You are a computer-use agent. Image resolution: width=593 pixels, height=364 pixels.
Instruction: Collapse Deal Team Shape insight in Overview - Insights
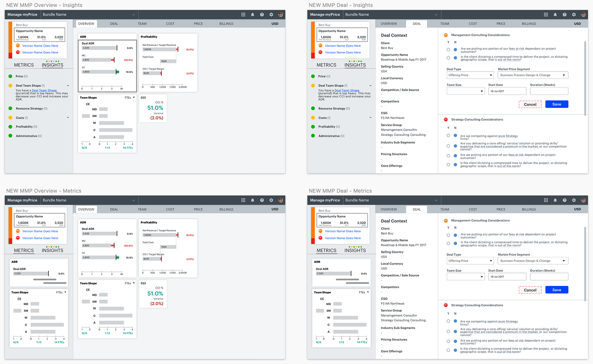point(68,86)
